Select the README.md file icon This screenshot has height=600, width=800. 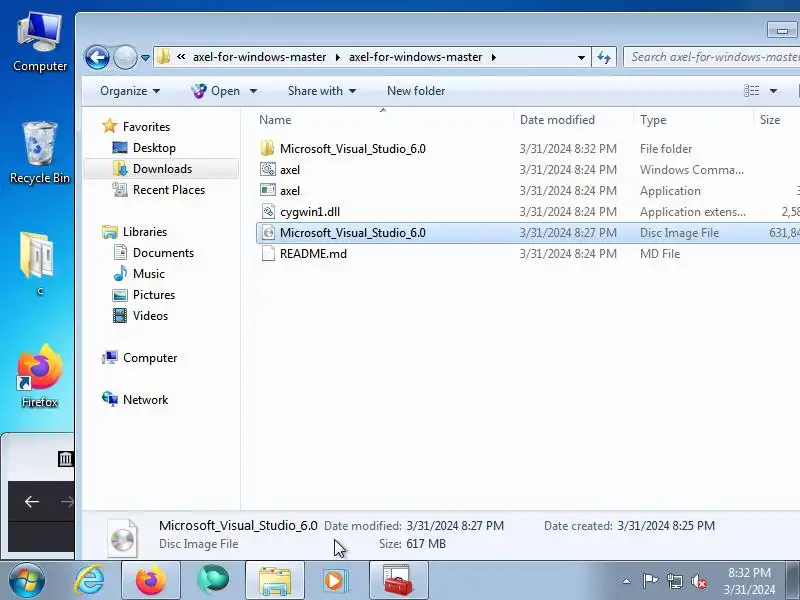[268, 254]
